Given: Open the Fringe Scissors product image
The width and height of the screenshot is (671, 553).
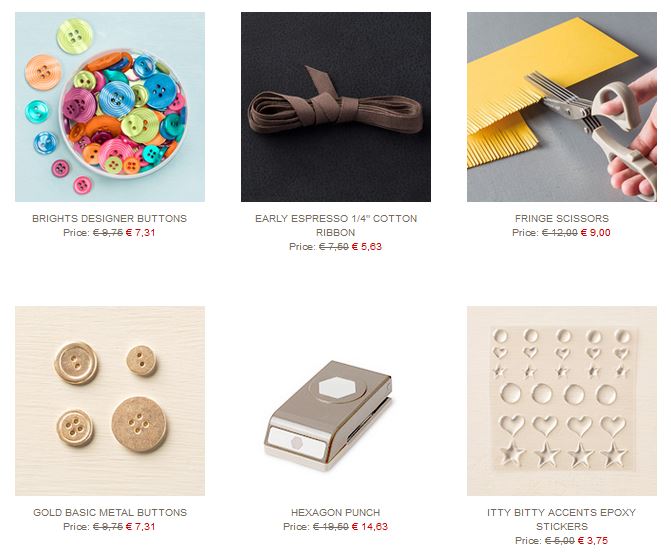Looking at the screenshot, I should click(561, 107).
